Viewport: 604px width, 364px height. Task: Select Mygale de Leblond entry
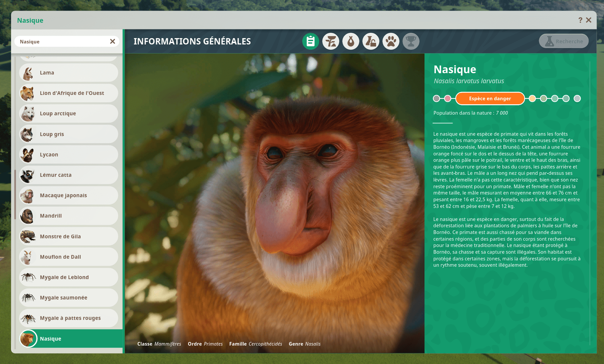click(69, 277)
